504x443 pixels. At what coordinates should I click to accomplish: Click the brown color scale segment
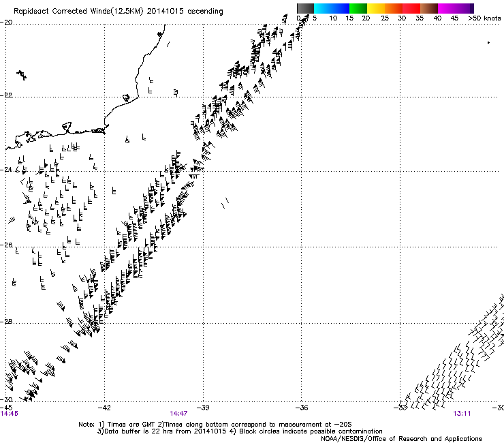429,8
